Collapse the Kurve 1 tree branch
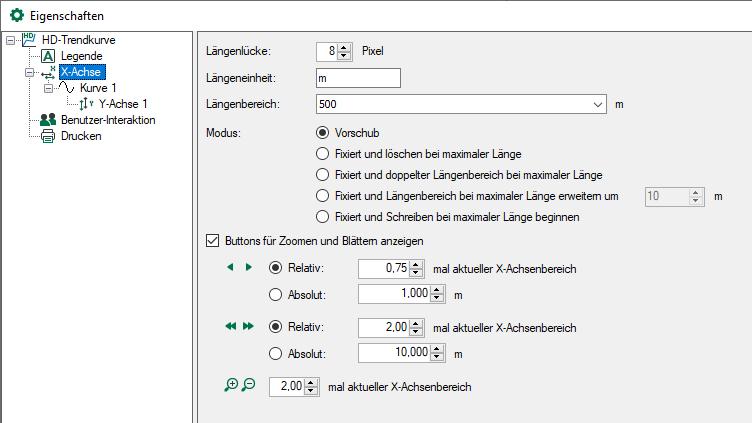 [x=47, y=89]
